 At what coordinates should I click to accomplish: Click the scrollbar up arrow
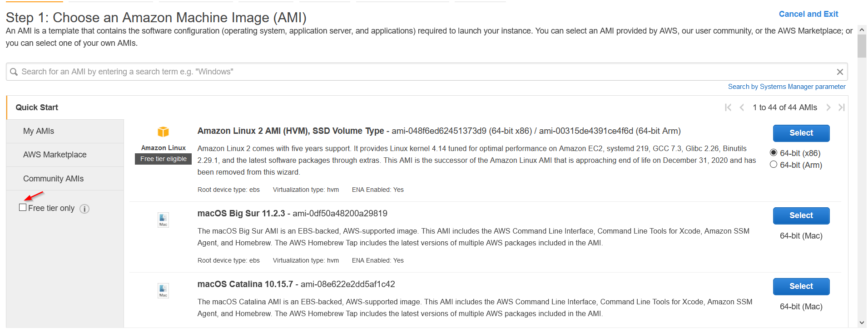[x=862, y=30]
